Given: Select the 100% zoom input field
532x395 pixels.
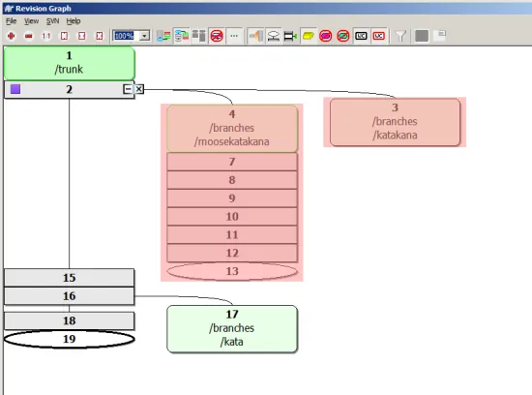Looking at the screenshot, I should click(x=126, y=36).
